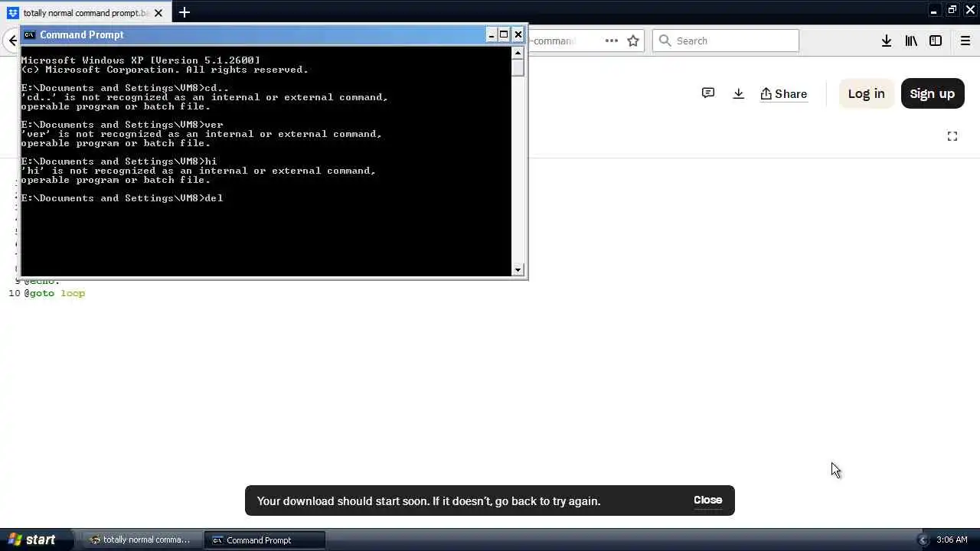The width and height of the screenshot is (980, 551).
Task: Click the Log in button
Action: pyautogui.click(x=866, y=93)
